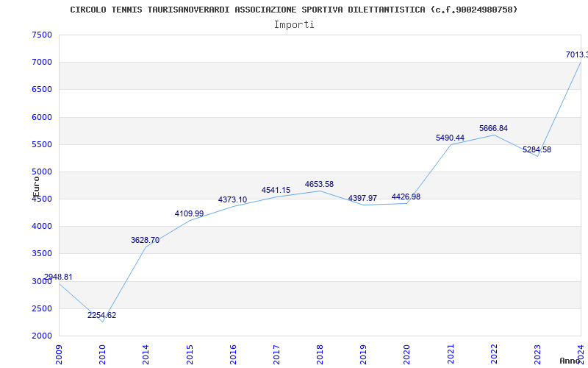Click the x-axis year 2014
This screenshot has height=368, width=588.
[146, 355]
